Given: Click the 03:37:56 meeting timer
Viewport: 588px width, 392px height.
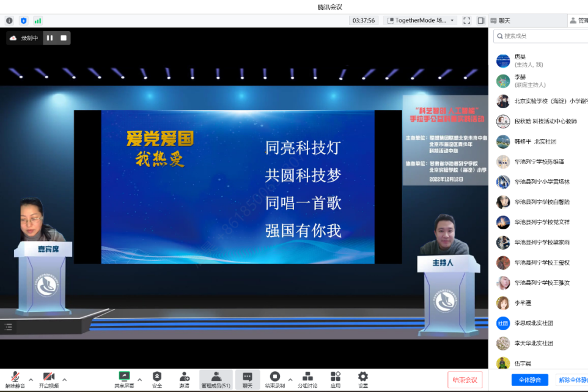Looking at the screenshot, I should point(364,21).
